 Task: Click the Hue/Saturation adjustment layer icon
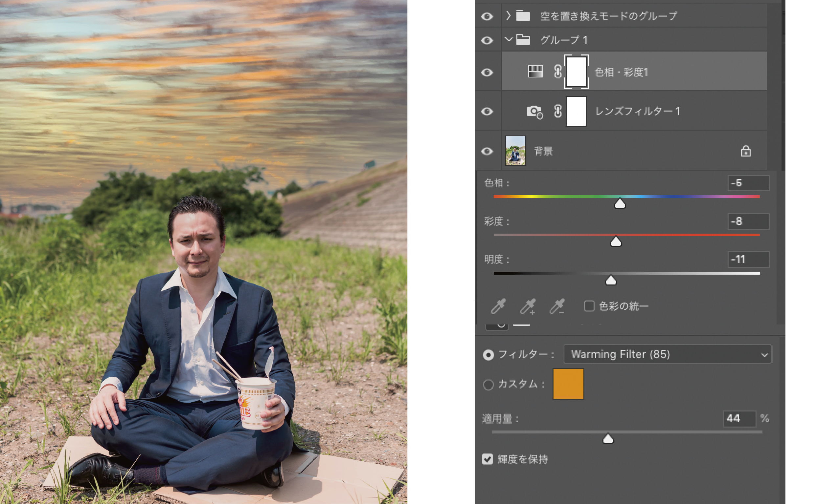click(x=535, y=72)
